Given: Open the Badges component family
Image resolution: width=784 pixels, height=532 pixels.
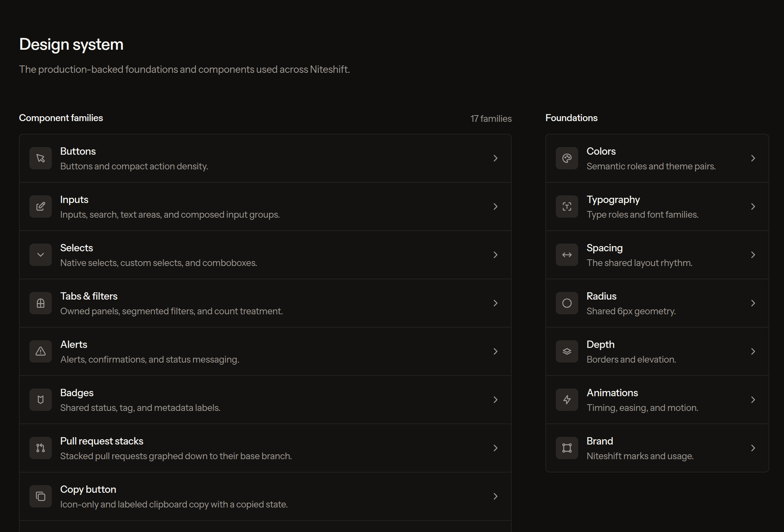Looking at the screenshot, I should (x=265, y=400).
